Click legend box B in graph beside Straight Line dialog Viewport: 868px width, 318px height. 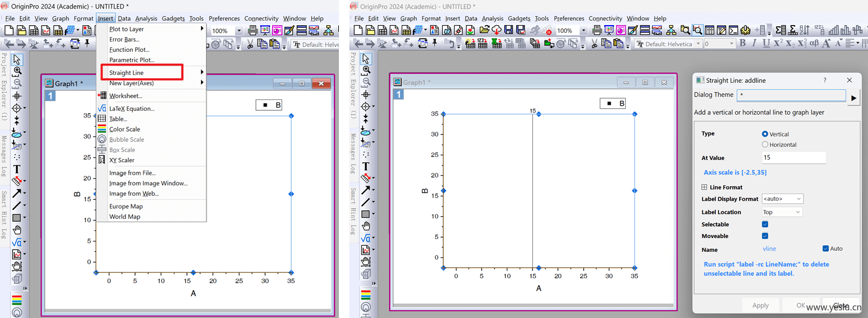[x=613, y=103]
